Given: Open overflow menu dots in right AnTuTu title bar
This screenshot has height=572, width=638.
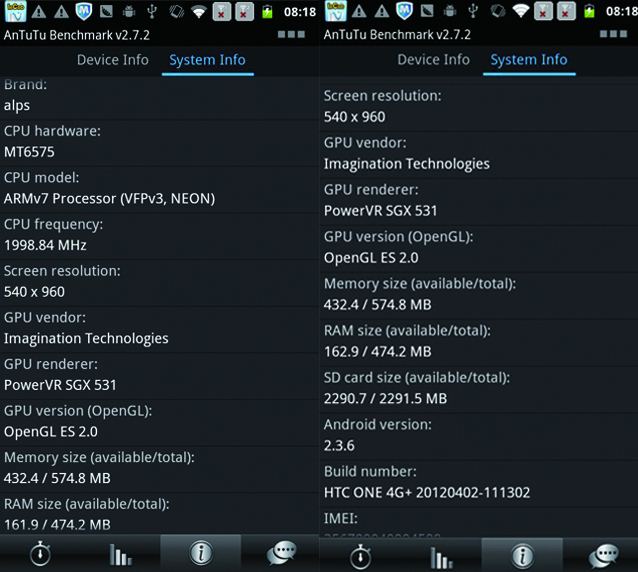Looking at the screenshot, I should (x=614, y=34).
